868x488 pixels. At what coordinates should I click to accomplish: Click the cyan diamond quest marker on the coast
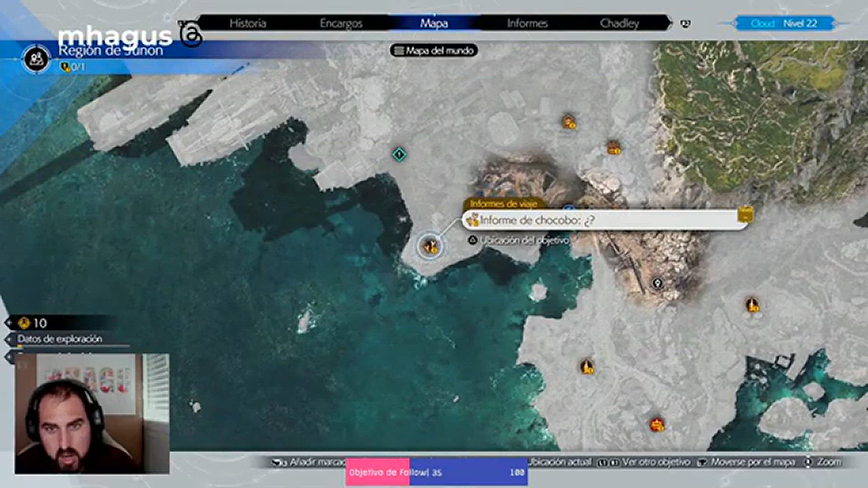point(400,155)
